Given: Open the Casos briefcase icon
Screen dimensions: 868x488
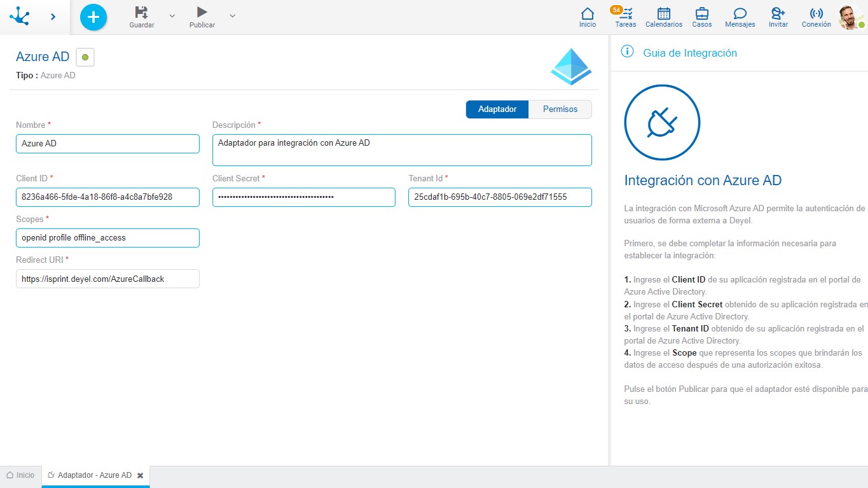Looking at the screenshot, I should pos(701,13).
